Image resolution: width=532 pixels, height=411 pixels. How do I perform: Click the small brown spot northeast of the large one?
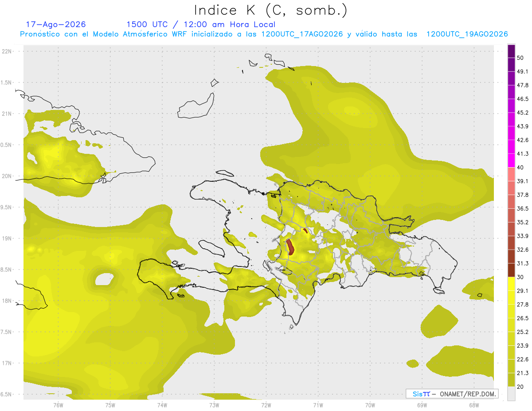305,231
